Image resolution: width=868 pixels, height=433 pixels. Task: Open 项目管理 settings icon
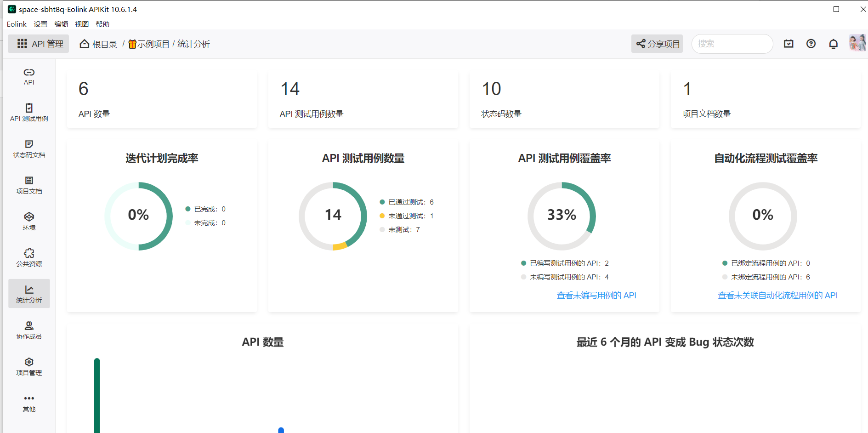(x=29, y=367)
